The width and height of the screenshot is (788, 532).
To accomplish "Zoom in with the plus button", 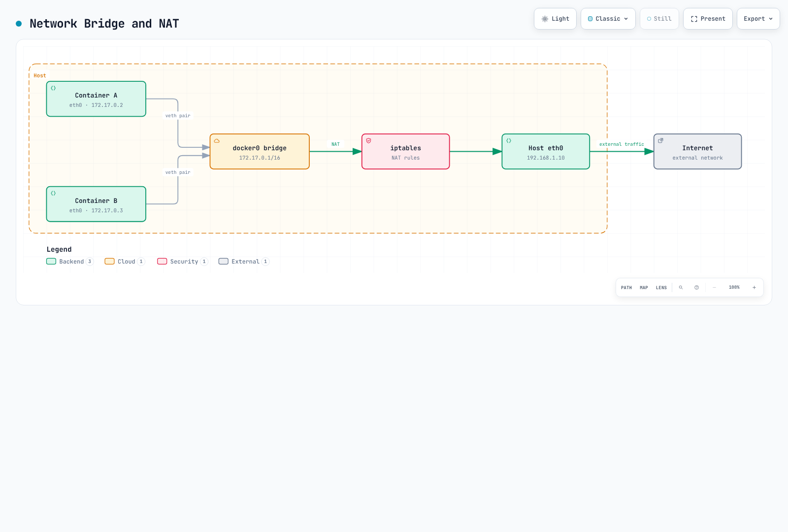I will click(x=754, y=288).
